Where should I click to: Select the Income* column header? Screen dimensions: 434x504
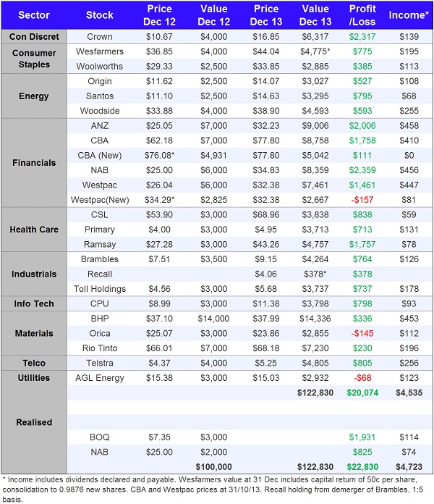[x=409, y=14]
